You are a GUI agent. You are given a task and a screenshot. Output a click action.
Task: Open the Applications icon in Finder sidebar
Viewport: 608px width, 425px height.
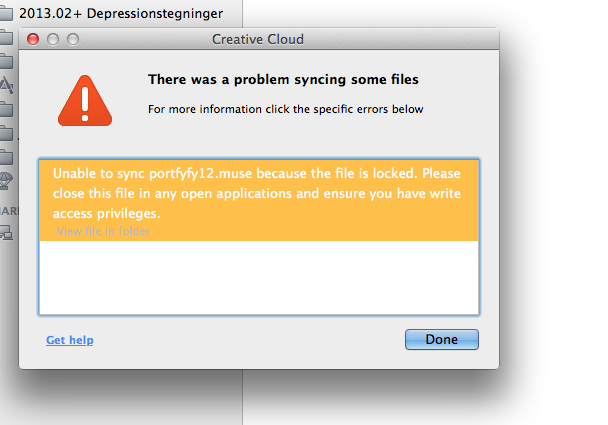(7, 85)
